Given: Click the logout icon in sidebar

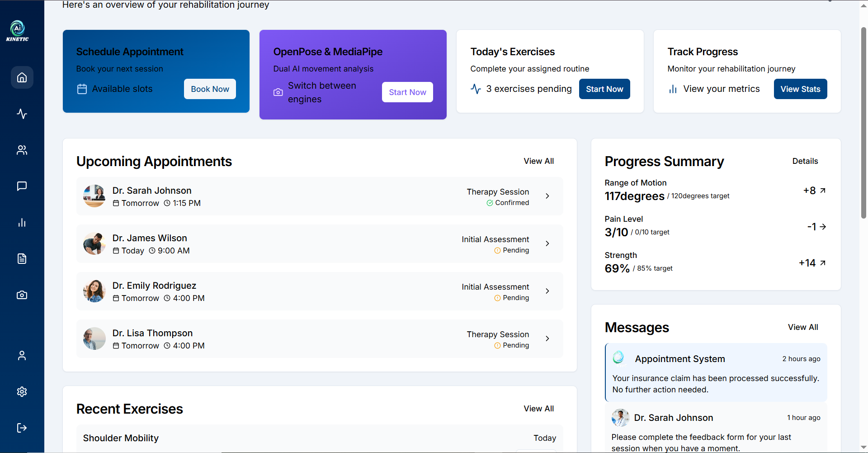Looking at the screenshot, I should click(22, 428).
